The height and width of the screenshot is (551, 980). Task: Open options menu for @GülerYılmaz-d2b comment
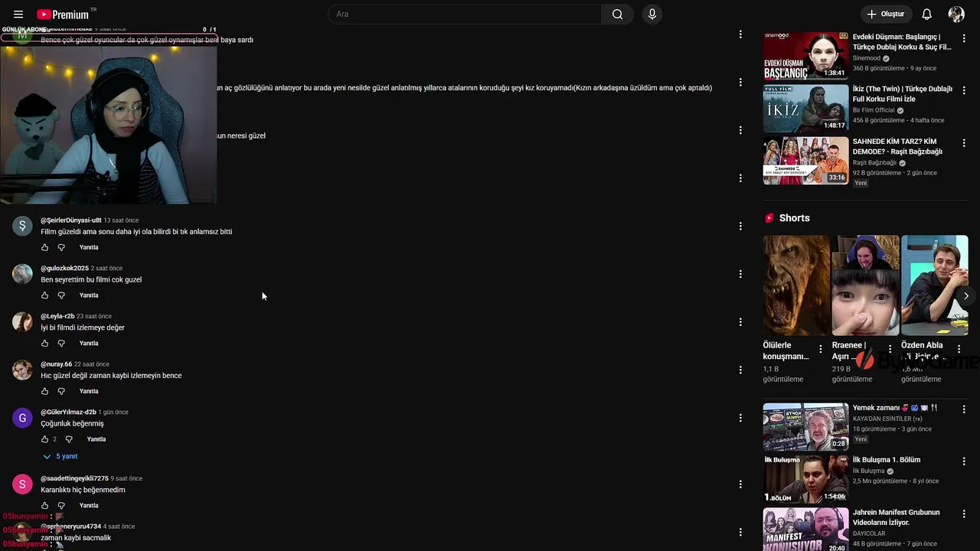click(740, 418)
